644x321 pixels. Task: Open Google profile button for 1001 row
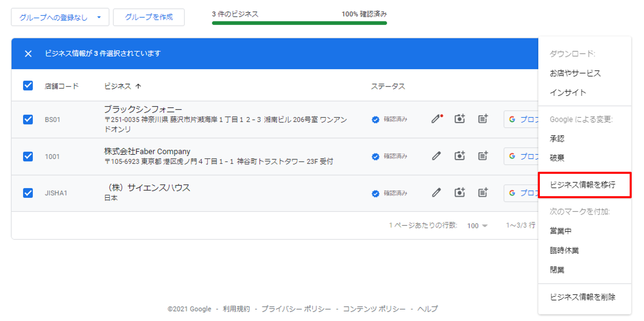(521, 156)
